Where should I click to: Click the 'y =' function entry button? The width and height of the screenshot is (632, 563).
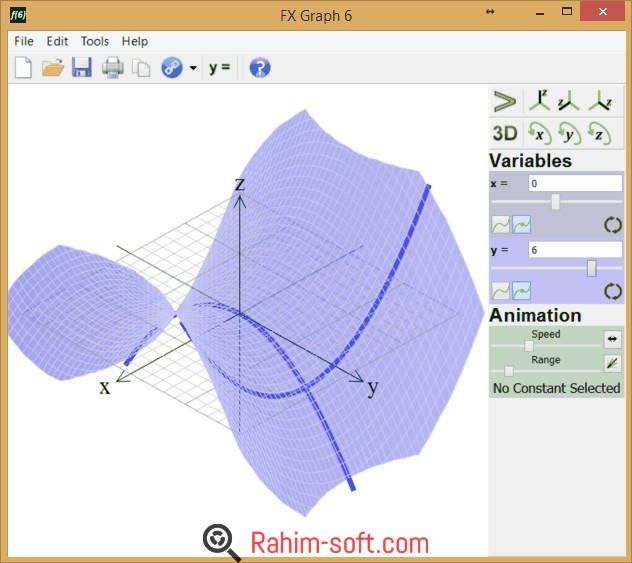click(x=219, y=67)
